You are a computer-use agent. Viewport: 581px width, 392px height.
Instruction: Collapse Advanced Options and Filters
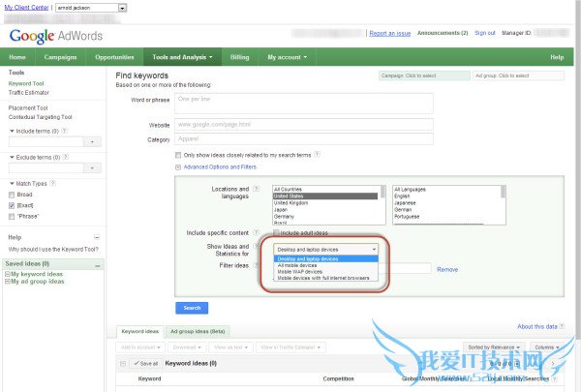coord(178,167)
